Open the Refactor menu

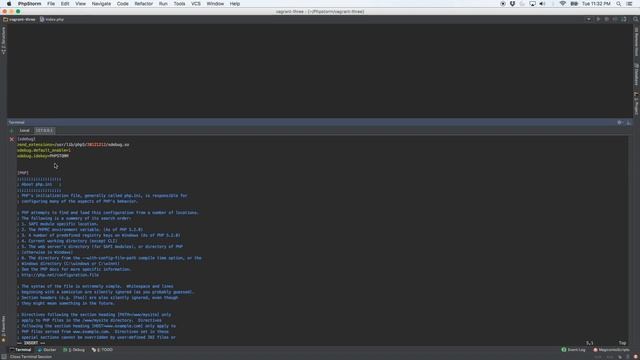[144, 4]
